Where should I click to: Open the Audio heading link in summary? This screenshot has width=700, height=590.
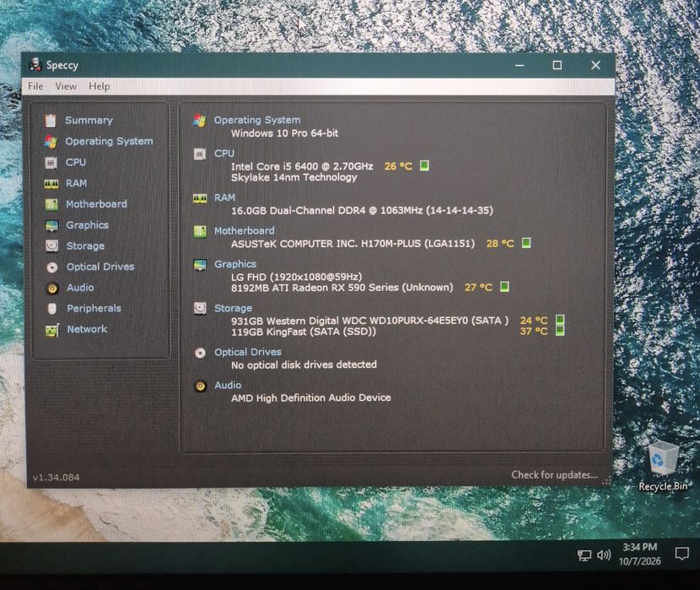[228, 385]
